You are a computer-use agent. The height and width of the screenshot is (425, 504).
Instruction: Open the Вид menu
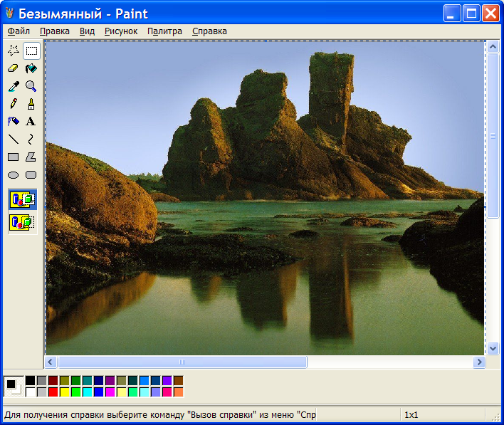coord(87,31)
